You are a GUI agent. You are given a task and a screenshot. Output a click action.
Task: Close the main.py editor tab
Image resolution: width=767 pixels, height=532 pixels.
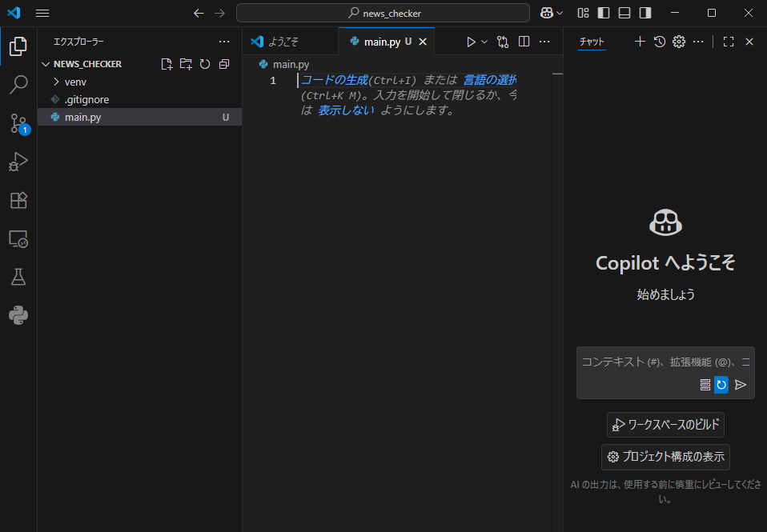(423, 42)
